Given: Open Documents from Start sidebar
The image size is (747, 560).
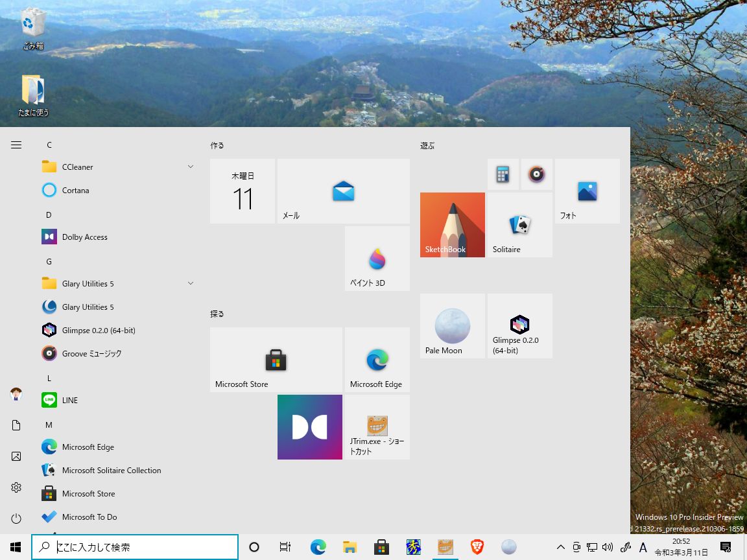Looking at the screenshot, I should coord(16,425).
